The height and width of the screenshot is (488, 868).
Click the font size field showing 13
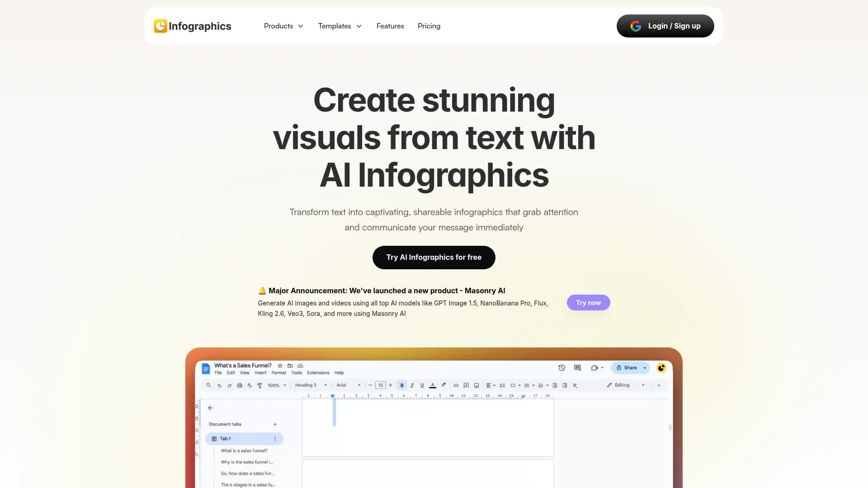(x=381, y=385)
